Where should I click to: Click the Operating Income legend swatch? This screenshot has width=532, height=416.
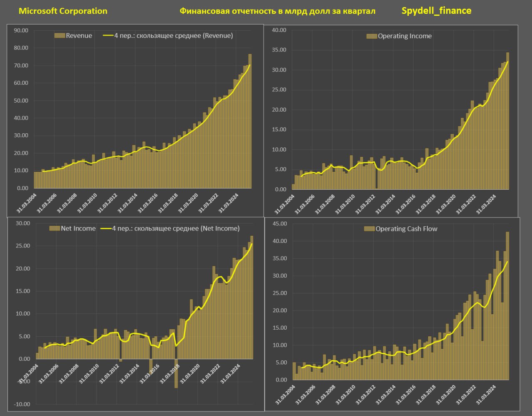pyautogui.click(x=371, y=36)
